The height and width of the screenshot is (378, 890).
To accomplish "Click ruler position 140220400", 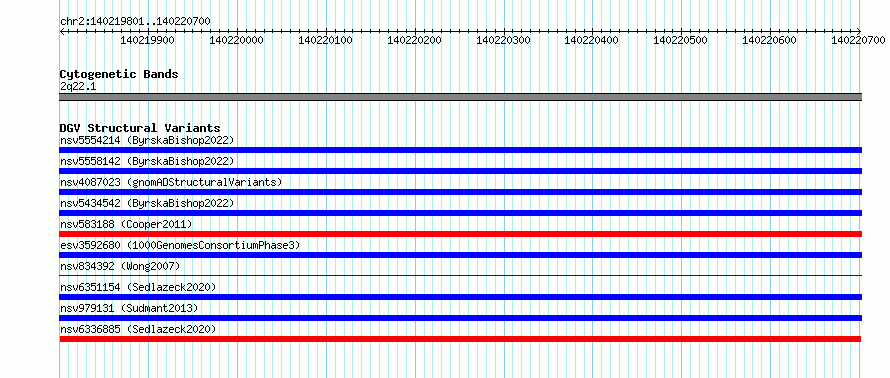I will [x=592, y=40].
